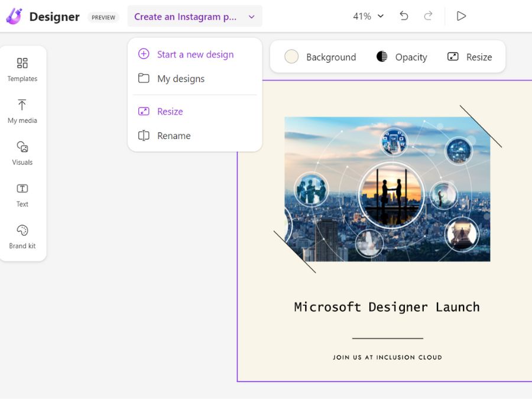Image resolution: width=532 pixels, height=399 pixels.
Task: Click the Designer app name text
Action: [x=54, y=17]
